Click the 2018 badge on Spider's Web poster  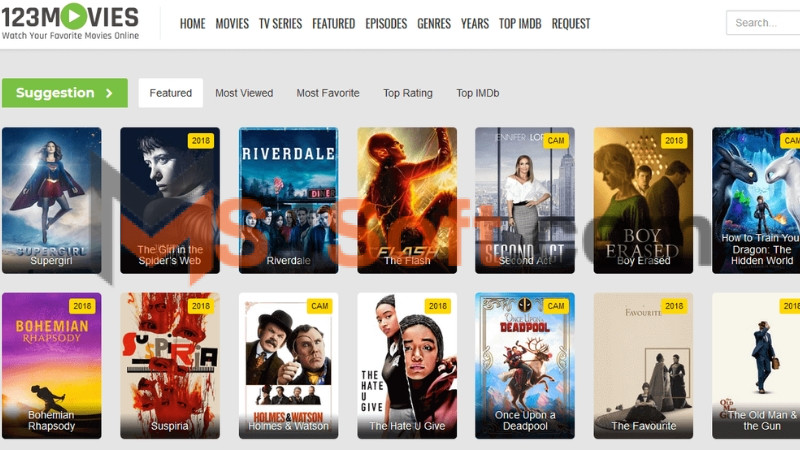[x=201, y=141]
